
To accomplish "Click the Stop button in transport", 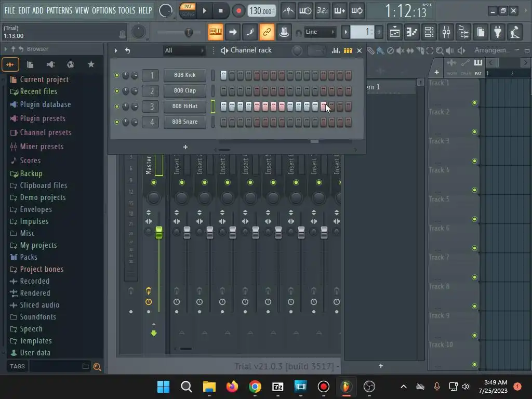I will coord(220,11).
